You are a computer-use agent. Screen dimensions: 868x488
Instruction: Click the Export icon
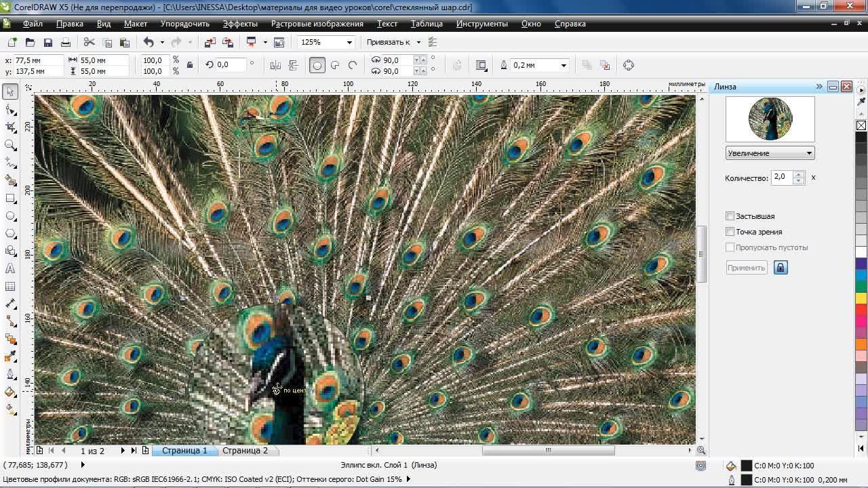click(x=228, y=42)
